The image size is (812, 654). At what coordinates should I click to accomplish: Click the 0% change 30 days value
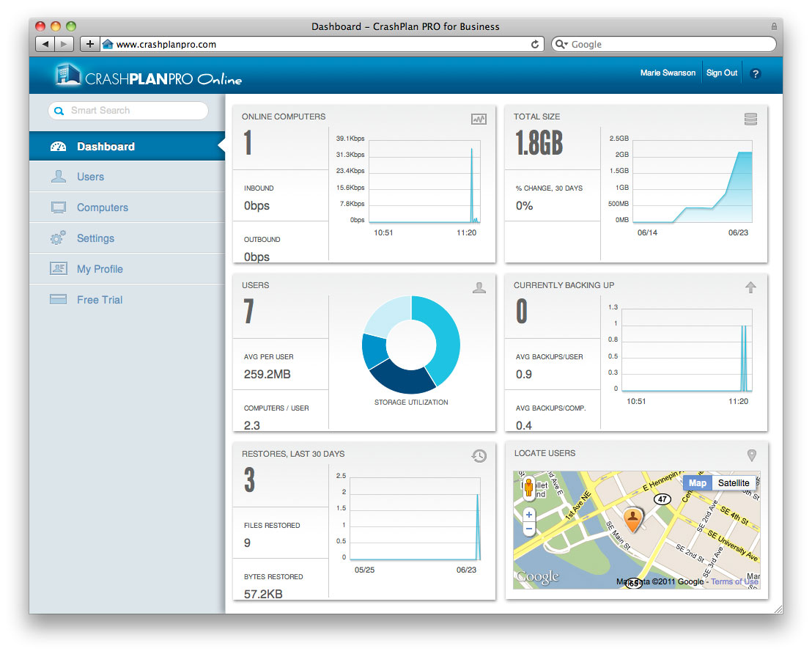pyautogui.click(x=524, y=206)
